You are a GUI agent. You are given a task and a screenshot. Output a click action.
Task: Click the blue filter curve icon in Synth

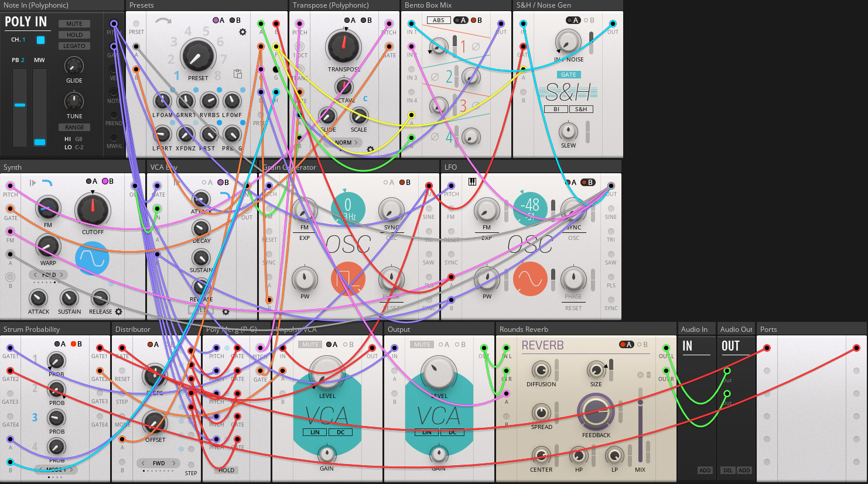(x=47, y=183)
